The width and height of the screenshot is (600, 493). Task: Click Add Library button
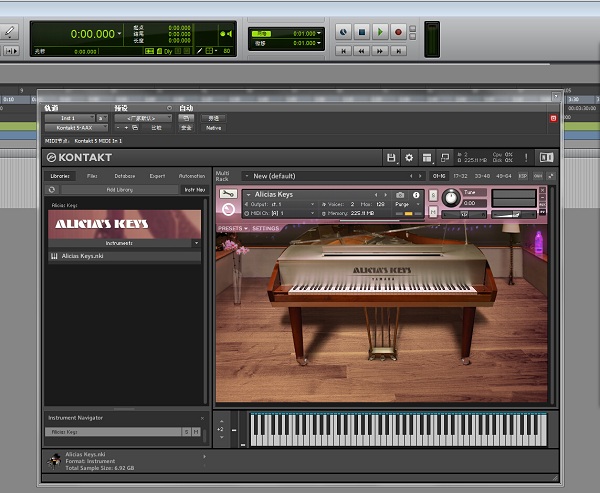[x=120, y=189]
